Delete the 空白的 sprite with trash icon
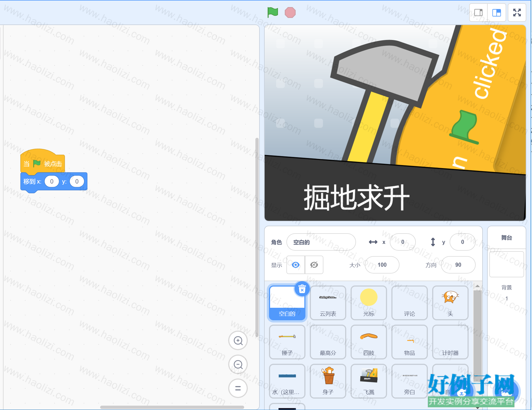 pos(302,289)
